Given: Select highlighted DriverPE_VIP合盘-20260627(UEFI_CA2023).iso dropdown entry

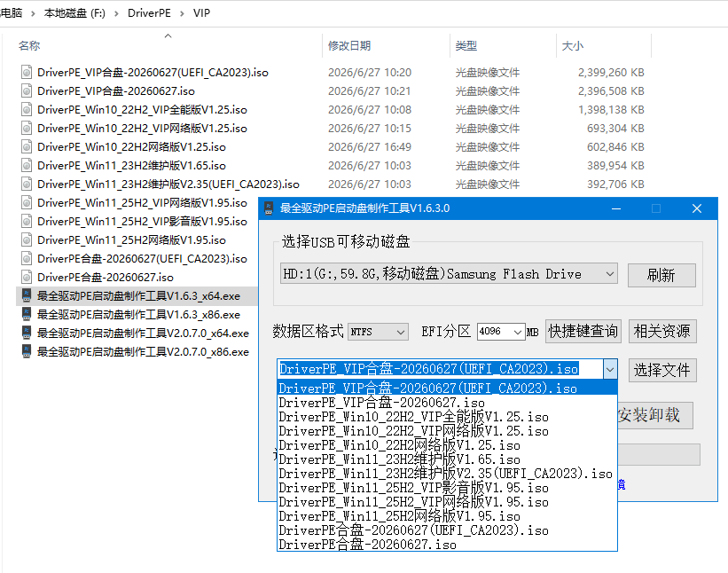Looking at the screenshot, I should [447, 388].
